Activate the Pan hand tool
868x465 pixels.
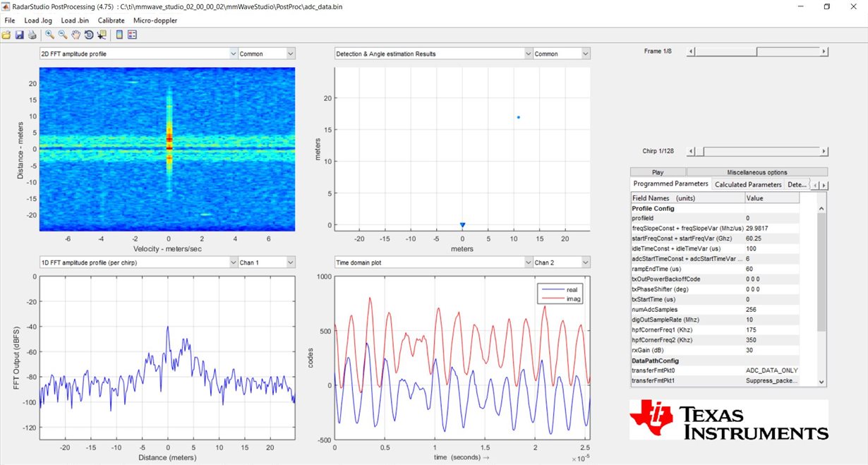point(76,34)
